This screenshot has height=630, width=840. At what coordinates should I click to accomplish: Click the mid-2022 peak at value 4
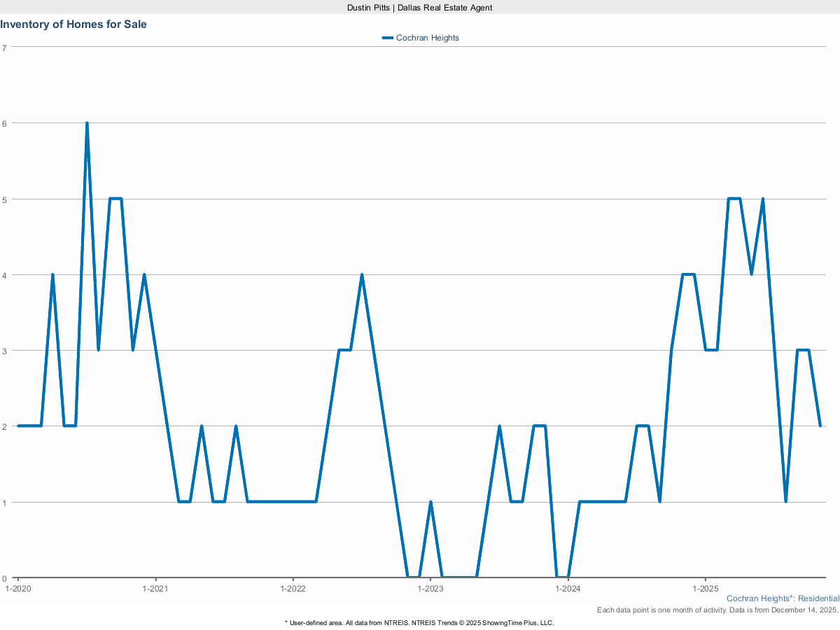pyautogui.click(x=362, y=274)
